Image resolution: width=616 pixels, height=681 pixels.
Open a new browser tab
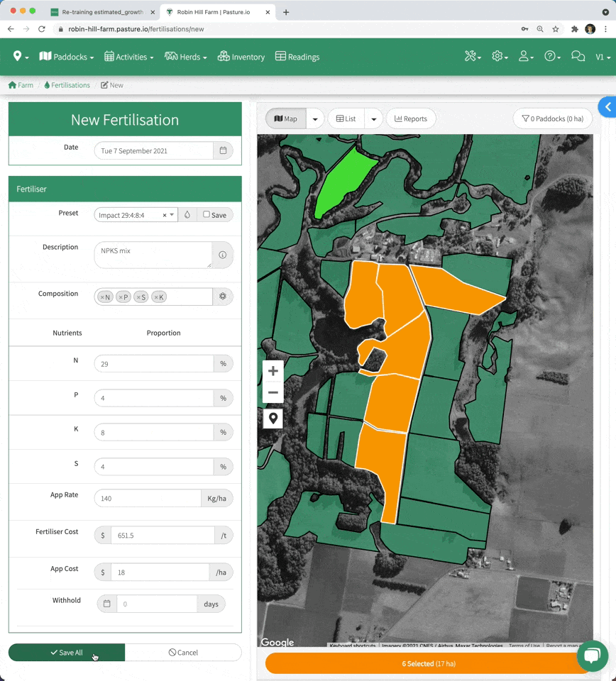(286, 12)
